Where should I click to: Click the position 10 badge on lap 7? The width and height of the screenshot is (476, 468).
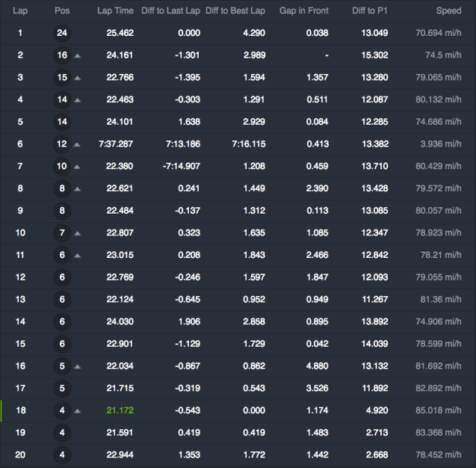[x=62, y=167]
